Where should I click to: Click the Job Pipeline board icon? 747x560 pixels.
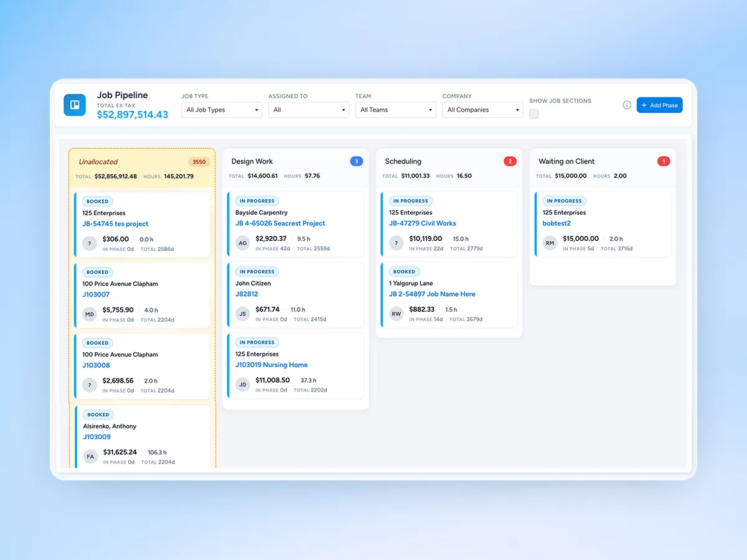point(75,105)
